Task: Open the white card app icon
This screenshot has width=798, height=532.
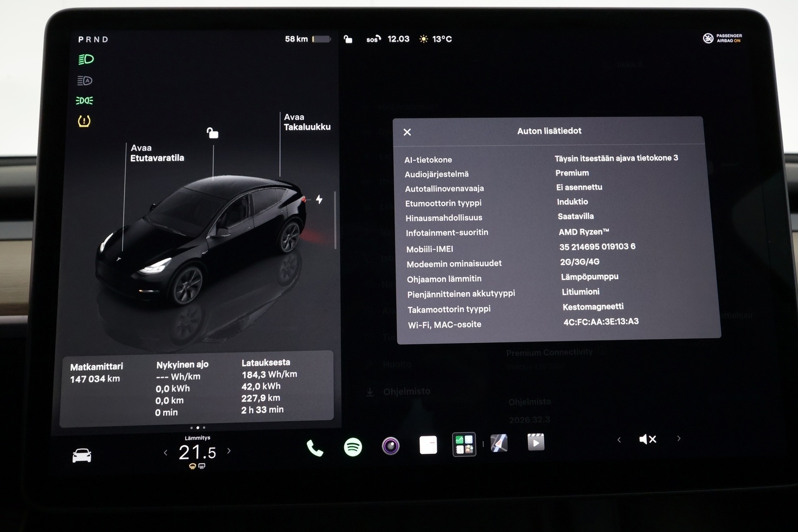Action: pyautogui.click(x=428, y=445)
